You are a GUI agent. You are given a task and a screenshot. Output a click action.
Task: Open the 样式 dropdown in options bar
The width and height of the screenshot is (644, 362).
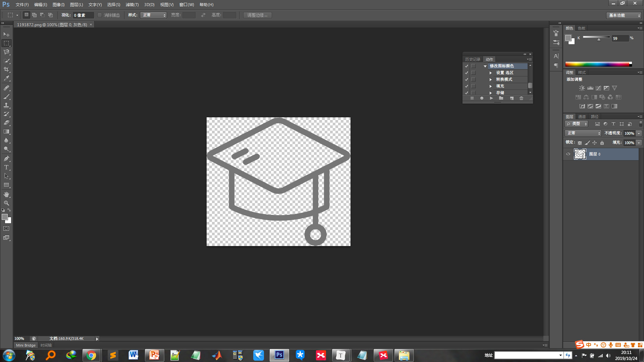(x=153, y=15)
